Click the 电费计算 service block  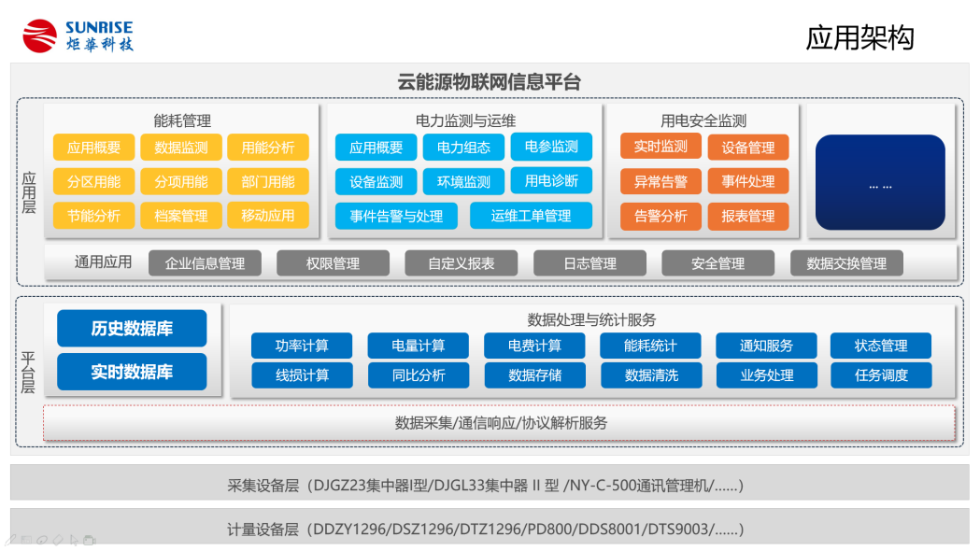[x=534, y=346]
